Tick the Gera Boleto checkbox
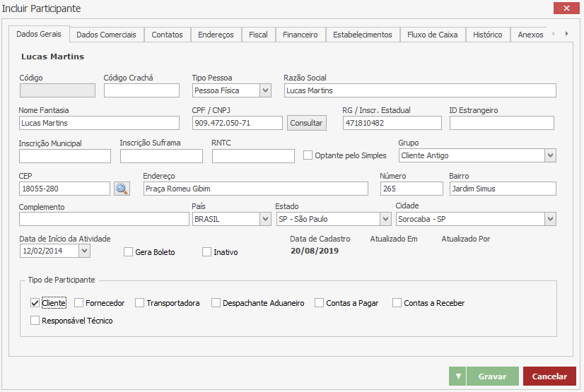The height and width of the screenshot is (392, 584). [x=129, y=252]
